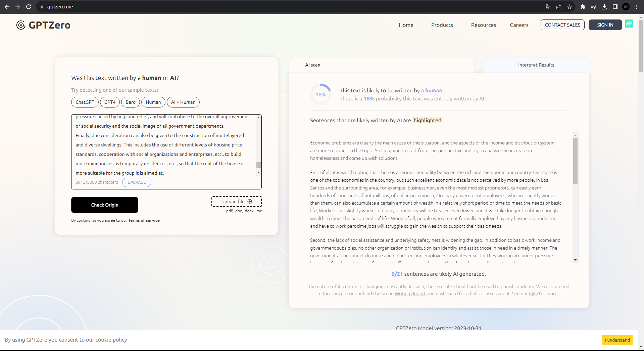
Task: Click the 'a human' result text
Action: [x=432, y=90]
